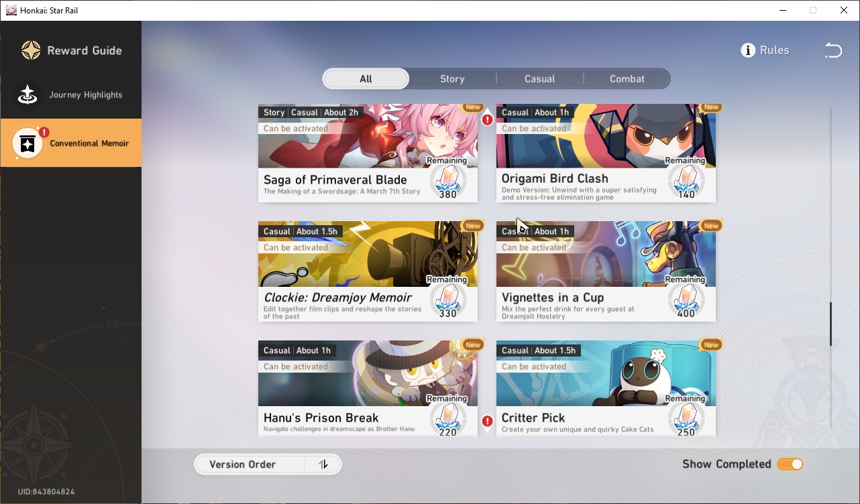Open the Origami Bird Clash card

pyautogui.click(x=606, y=153)
